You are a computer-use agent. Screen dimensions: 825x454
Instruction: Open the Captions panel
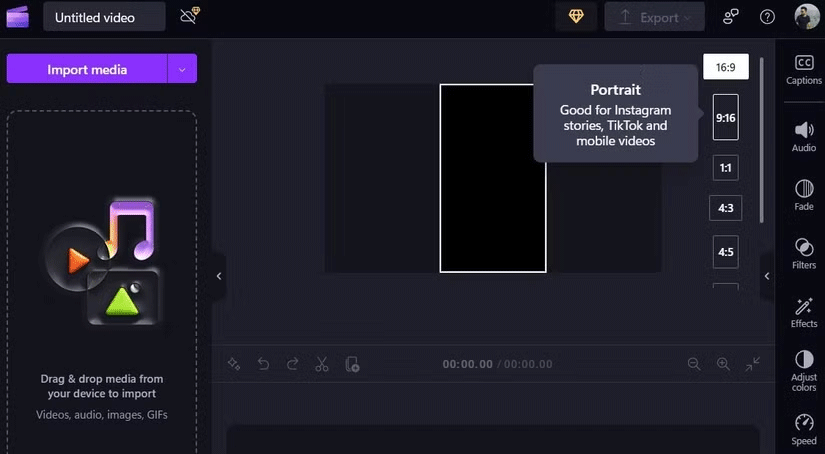pos(804,69)
